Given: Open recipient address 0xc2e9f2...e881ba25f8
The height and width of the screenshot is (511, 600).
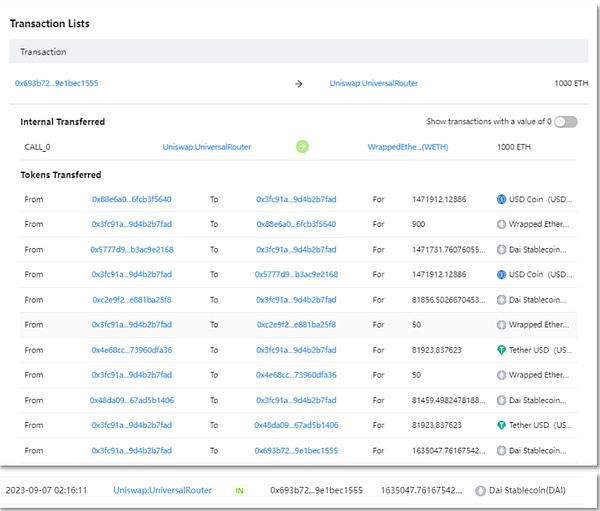Looking at the screenshot, I should [x=295, y=324].
